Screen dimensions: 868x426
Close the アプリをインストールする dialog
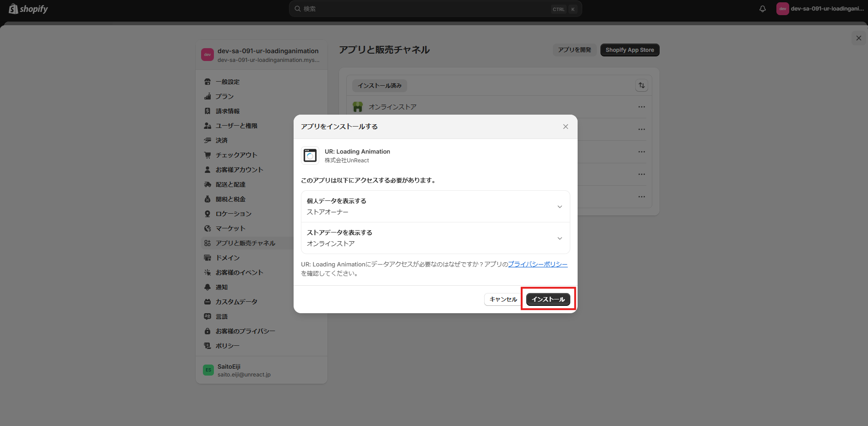click(x=565, y=127)
